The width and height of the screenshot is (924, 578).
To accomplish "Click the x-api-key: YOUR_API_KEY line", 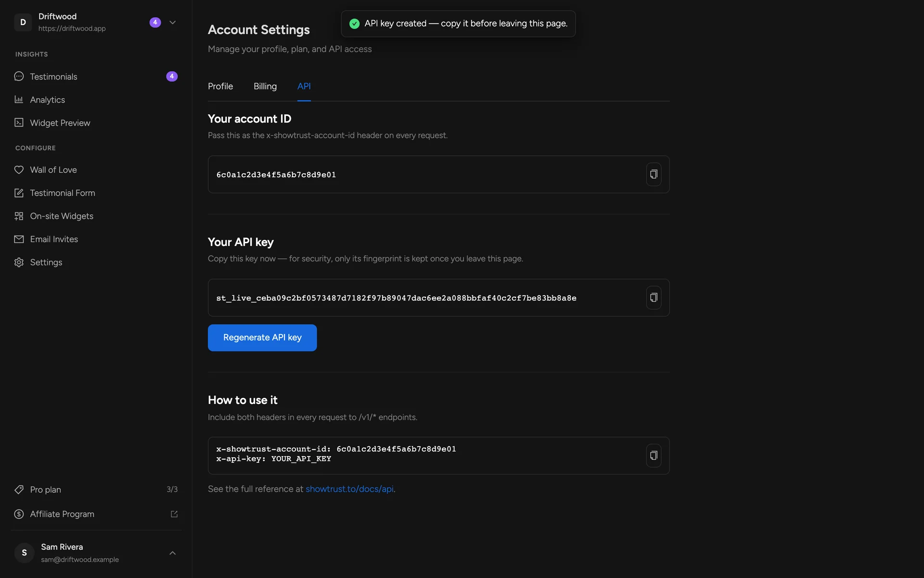I will (274, 459).
